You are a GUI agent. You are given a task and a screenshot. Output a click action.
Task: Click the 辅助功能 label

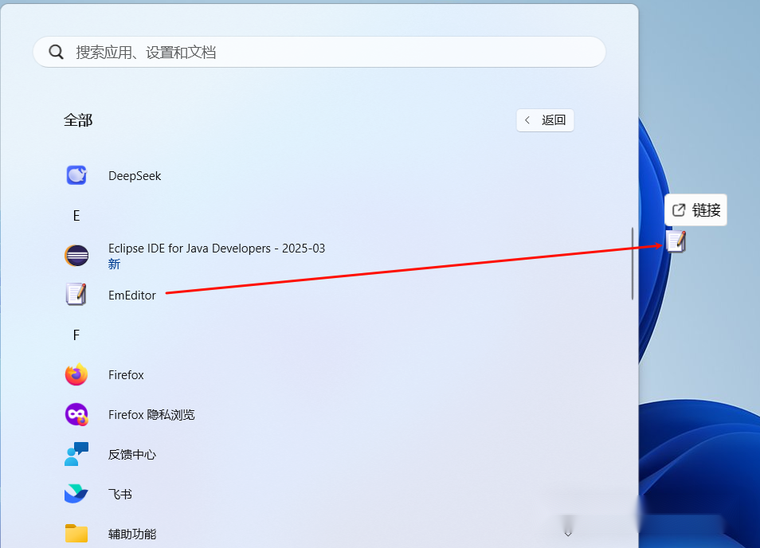(x=132, y=534)
